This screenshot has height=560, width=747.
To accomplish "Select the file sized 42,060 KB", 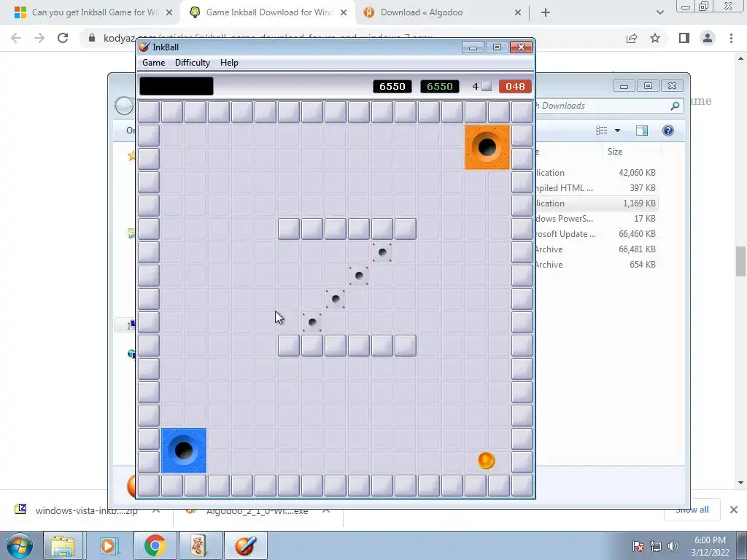I will 595,173.
